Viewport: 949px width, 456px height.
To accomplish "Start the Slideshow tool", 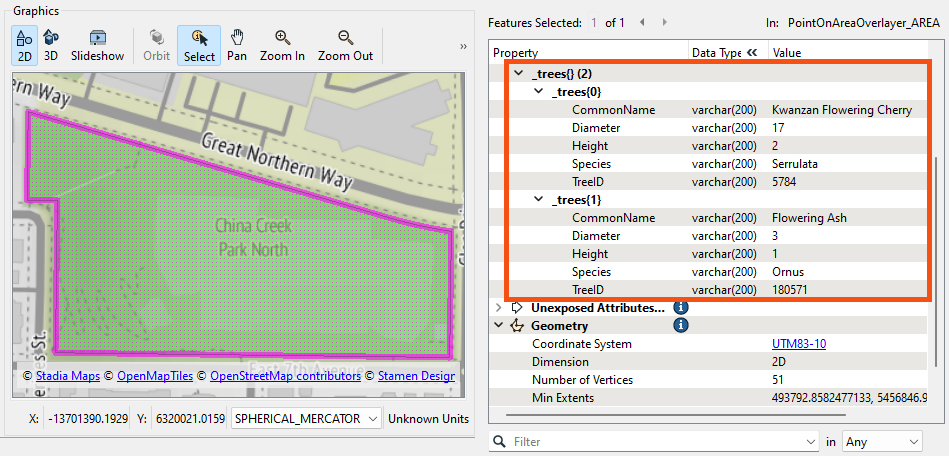I will [x=97, y=45].
